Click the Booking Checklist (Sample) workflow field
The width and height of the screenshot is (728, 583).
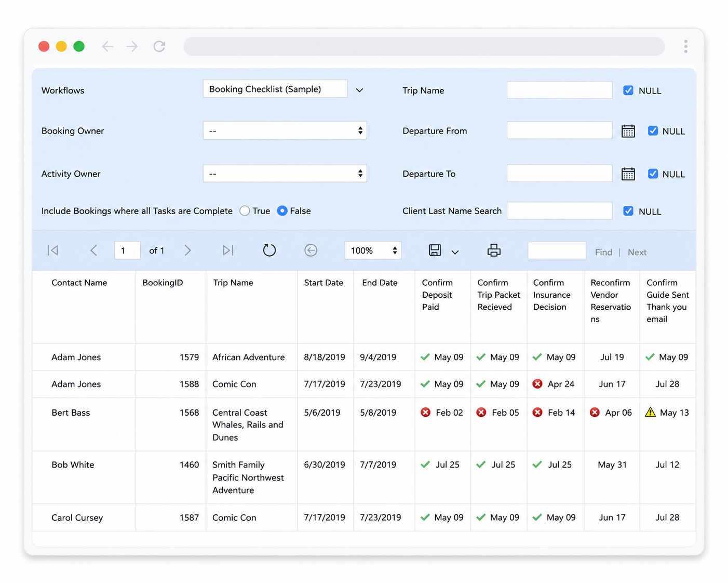tap(275, 89)
